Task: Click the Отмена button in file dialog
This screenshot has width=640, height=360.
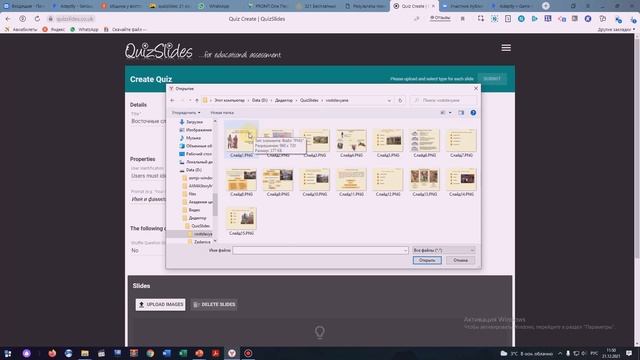Action: (460, 260)
